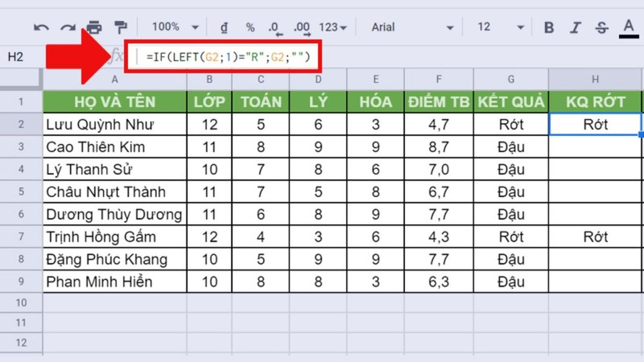Increase decimal places
644x362 pixels.
(x=304, y=27)
